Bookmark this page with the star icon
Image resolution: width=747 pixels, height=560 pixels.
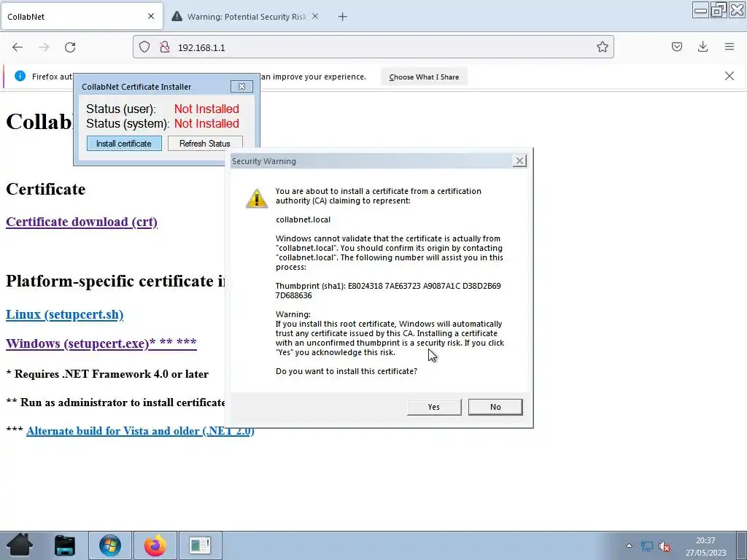pos(602,47)
